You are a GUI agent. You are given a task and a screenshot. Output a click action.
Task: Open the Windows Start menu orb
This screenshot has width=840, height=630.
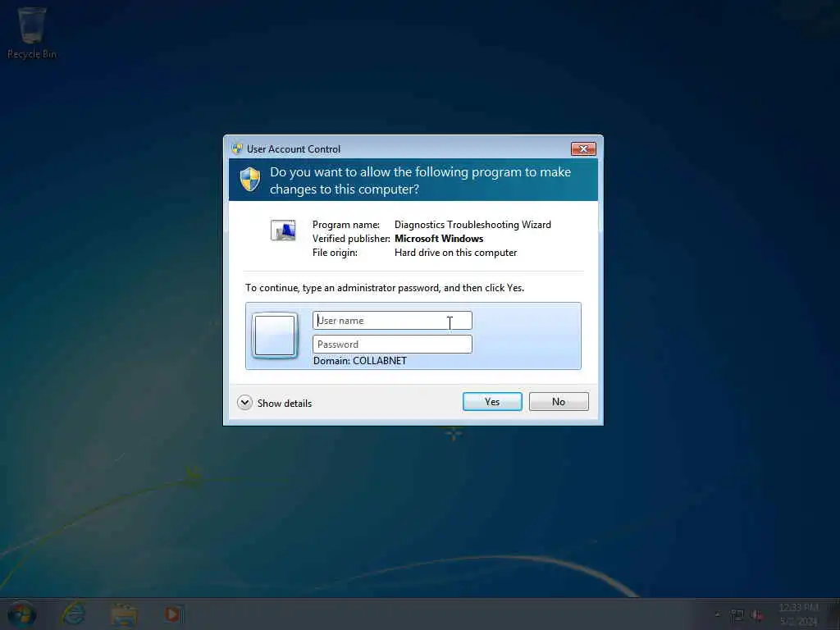point(21,614)
